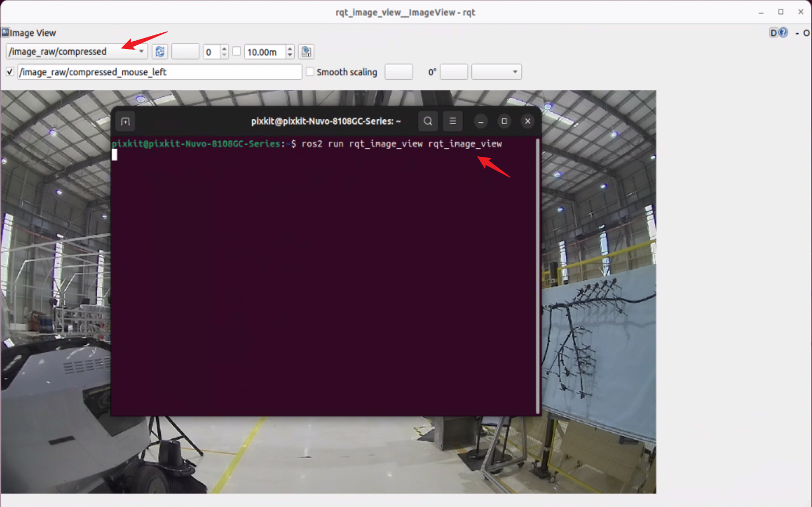Image resolution: width=812 pixels, height=507 pixels.
Task: Minimize the rqt window
Action: (761, 12)
